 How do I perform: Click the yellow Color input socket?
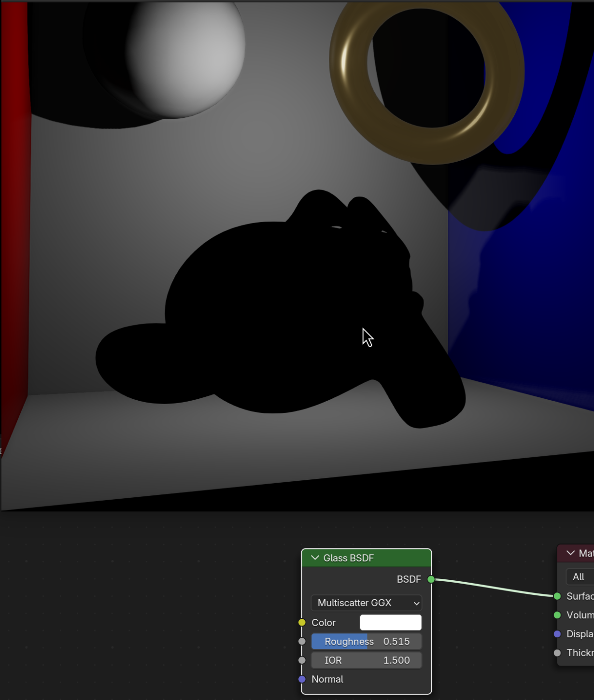click(302, 623)
